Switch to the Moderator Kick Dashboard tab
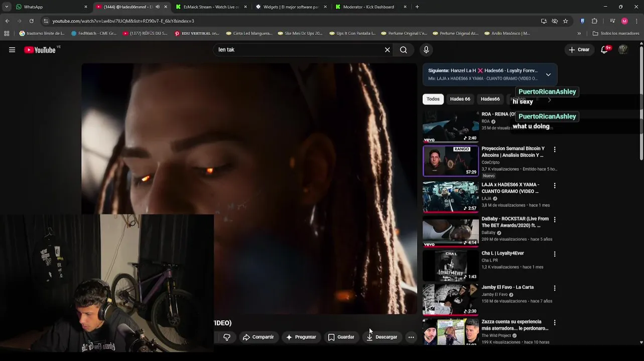The image size is (644, 361). [371, 7]
